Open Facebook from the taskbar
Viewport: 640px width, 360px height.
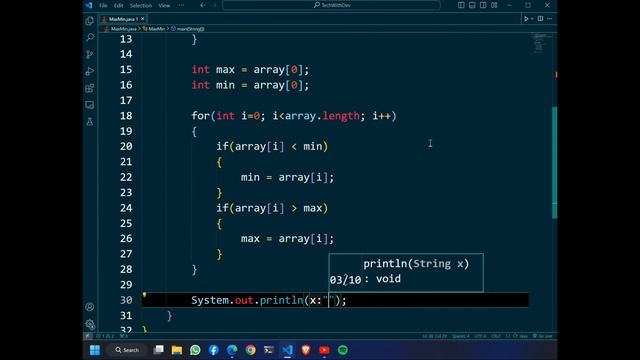[213, 350]
